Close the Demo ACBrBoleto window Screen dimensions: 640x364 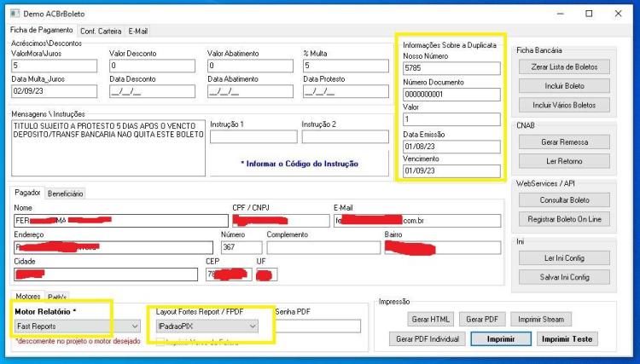(618, 14)
